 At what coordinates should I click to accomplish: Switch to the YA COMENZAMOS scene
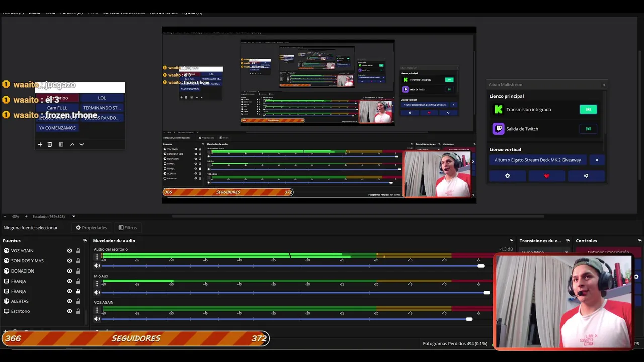57,128
